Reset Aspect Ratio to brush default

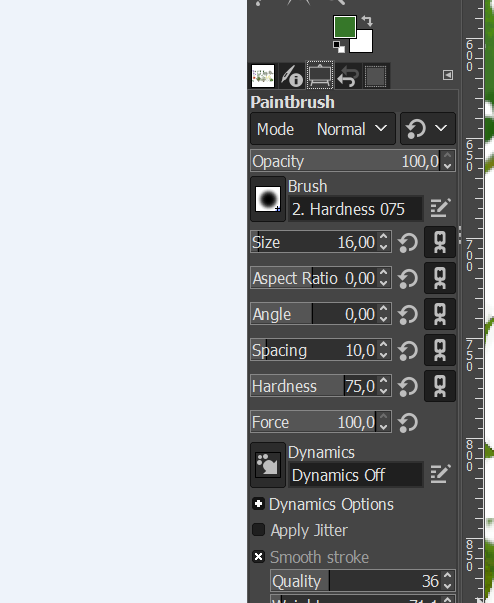tap(408, 278)
